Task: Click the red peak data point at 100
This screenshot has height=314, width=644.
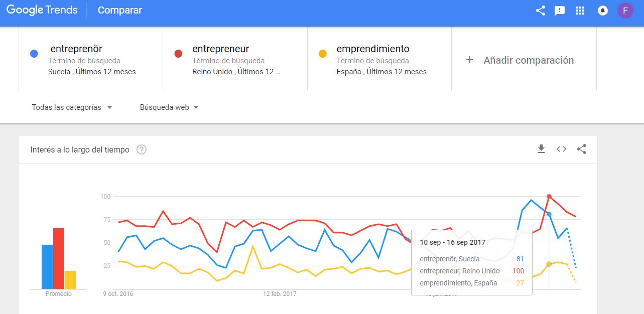Action: (x=549, y=196)
